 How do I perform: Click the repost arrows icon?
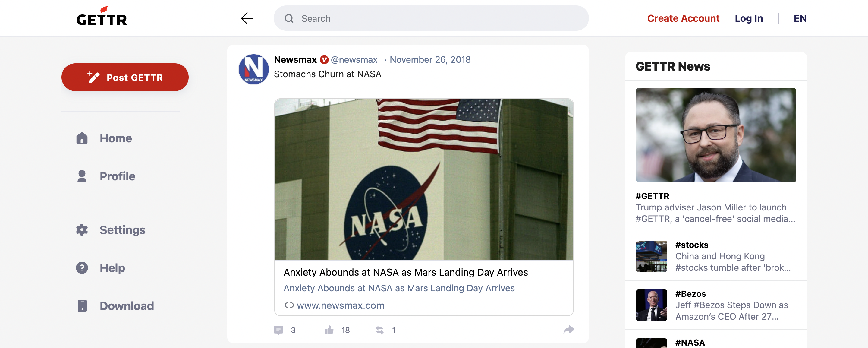coord(380,330)
